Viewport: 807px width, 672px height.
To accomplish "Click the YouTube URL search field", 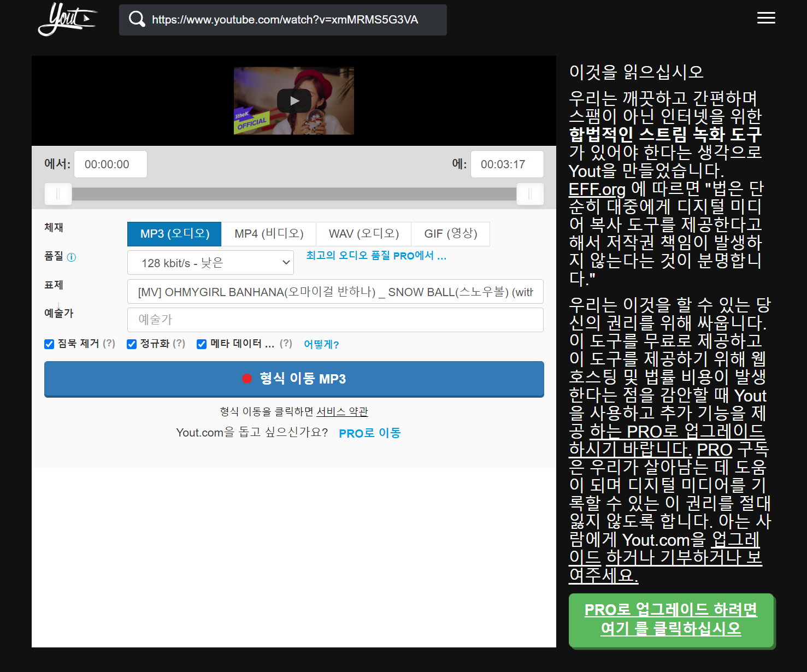I will point(283,20).
